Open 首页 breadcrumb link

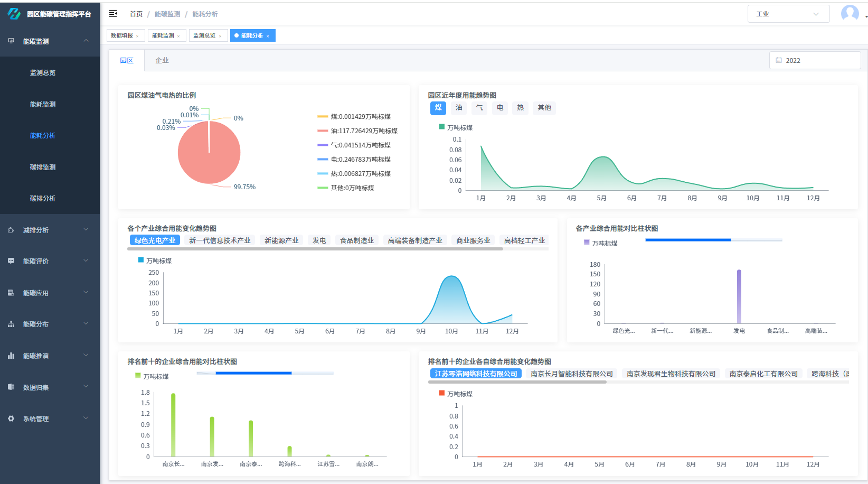coord(136,13)
